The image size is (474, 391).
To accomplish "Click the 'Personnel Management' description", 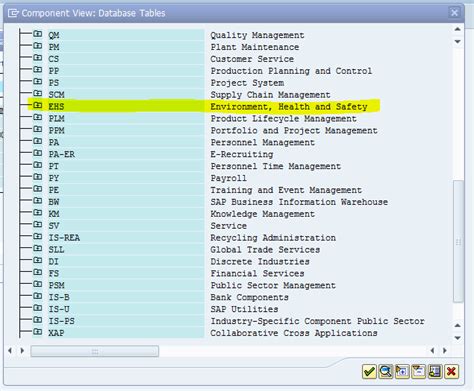I will [263, 143].
